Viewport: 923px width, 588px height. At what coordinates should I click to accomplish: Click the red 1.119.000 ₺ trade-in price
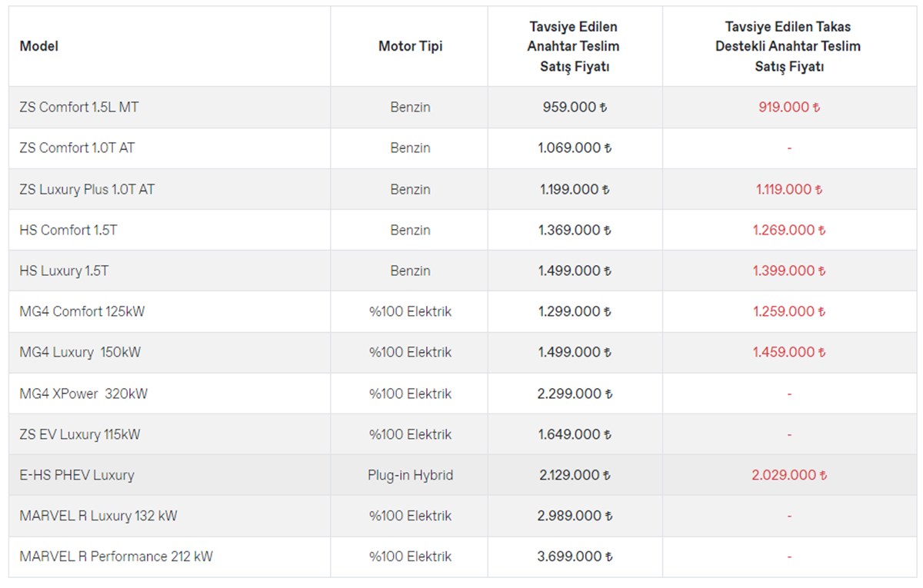[x=788, y=189]
